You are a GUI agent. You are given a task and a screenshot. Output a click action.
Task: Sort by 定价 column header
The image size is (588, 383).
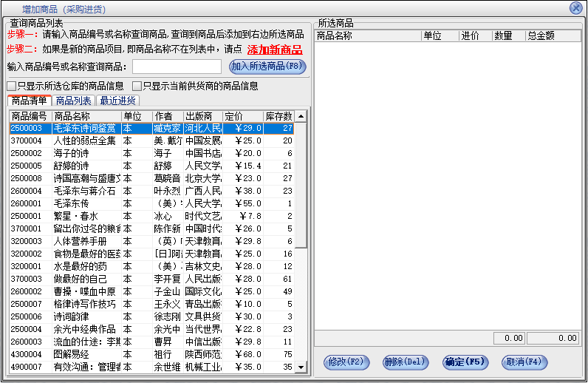point(243,116)
